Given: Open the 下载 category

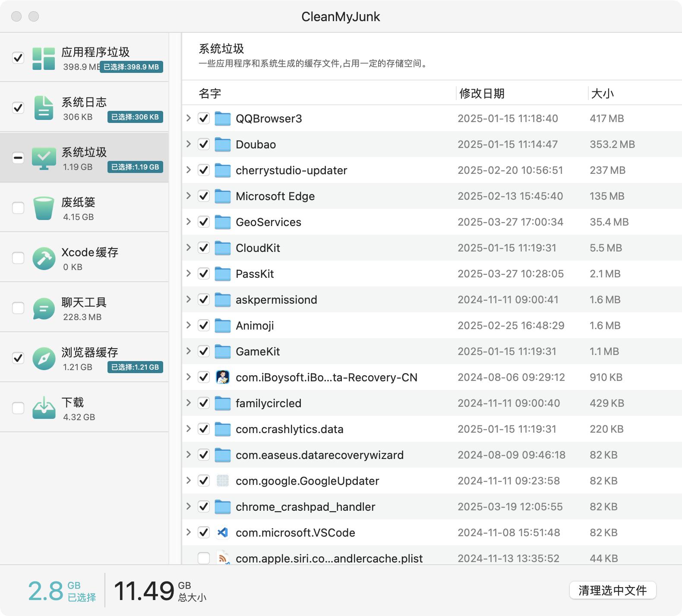Looking at the screenshot, I should pyautogui.click(x=84, y=408).
